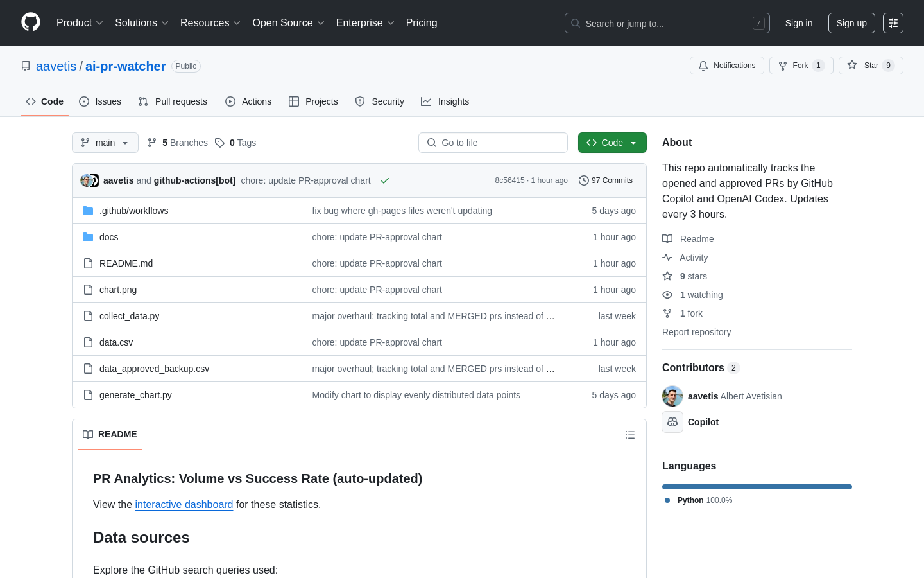Switch to the Insights tab
This screenshot has height=578, width=924.
coord(445,101)
